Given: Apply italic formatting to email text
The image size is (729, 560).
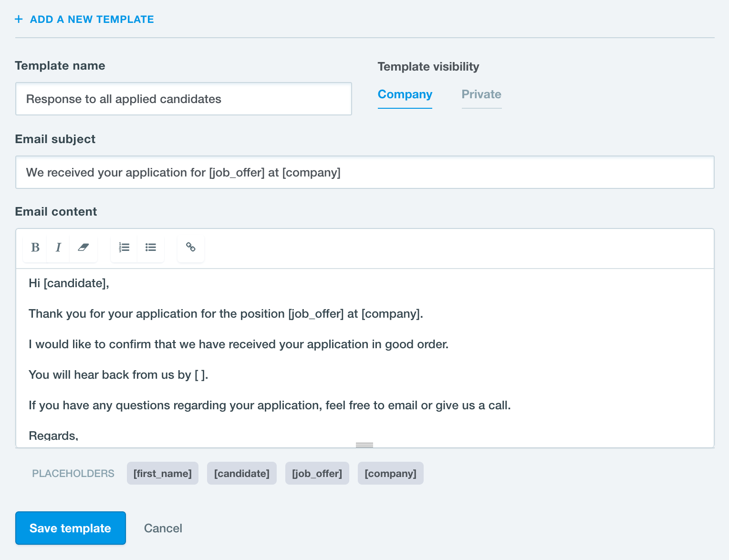Looking at the screenshot, I should (58, 248).
